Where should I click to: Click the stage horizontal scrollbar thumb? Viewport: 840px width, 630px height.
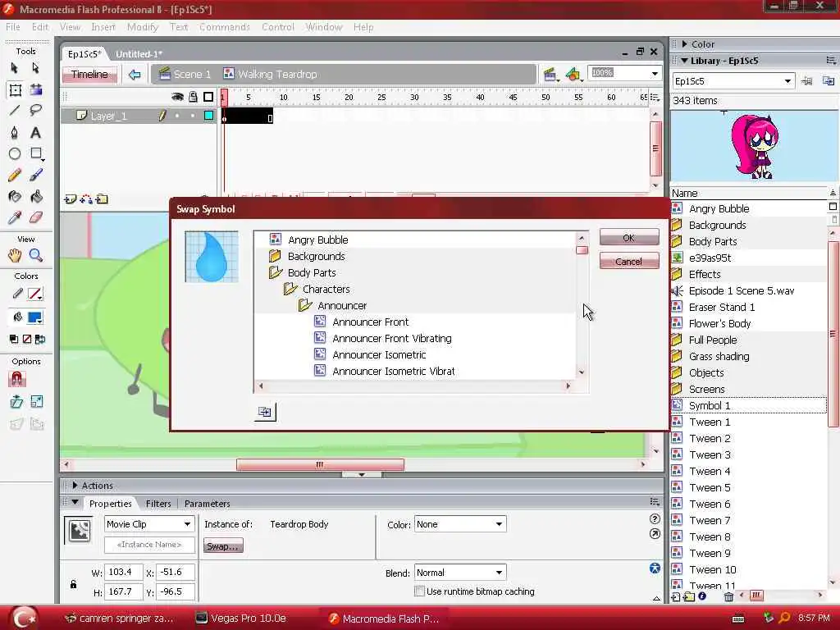click(x=321, y=464)
